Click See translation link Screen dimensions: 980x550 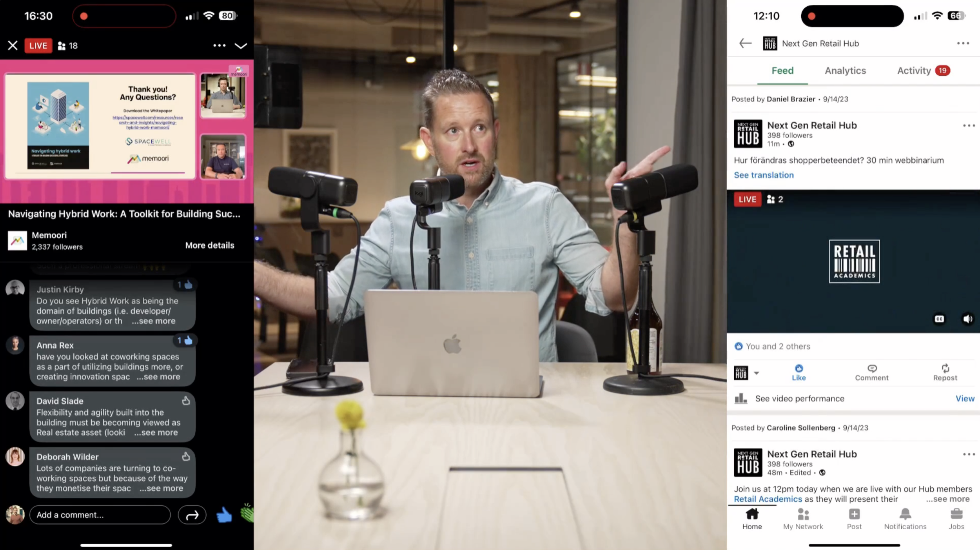pyautogui.click(x=764, y=175)
